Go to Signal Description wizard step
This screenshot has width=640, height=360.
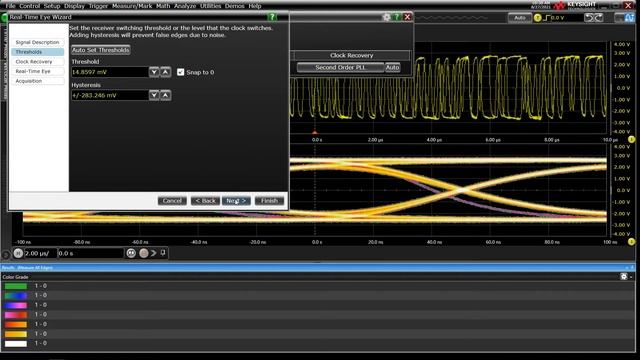pos(38,42)
